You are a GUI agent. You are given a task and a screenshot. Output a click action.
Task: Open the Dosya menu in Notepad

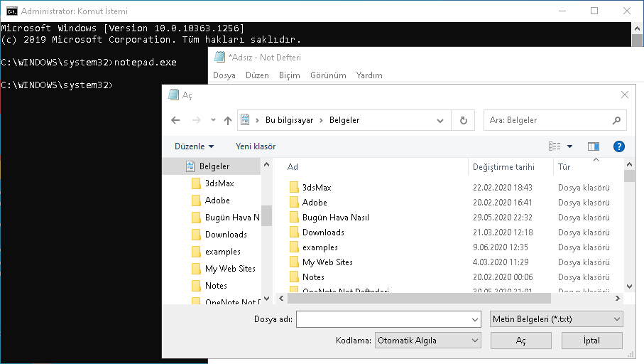click(224, 75)
